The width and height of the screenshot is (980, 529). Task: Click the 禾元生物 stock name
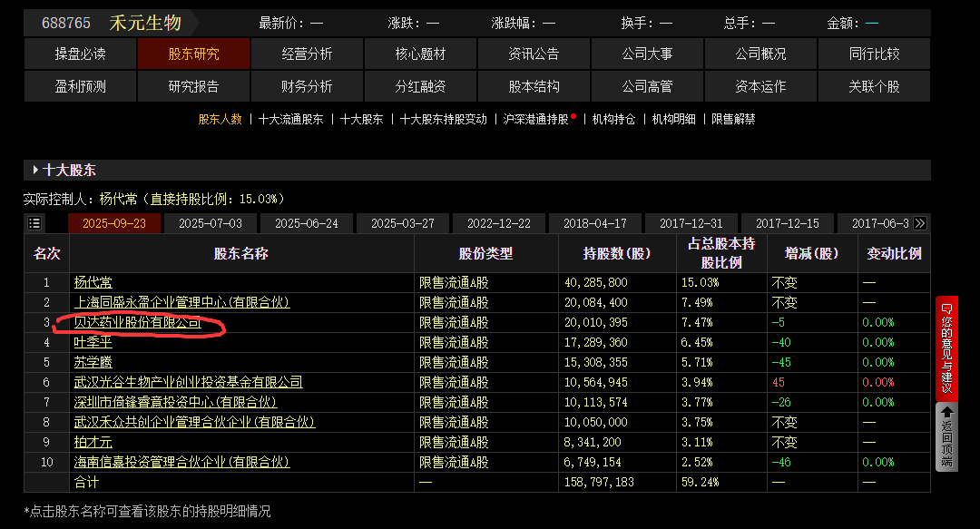[x=145, y=23]
